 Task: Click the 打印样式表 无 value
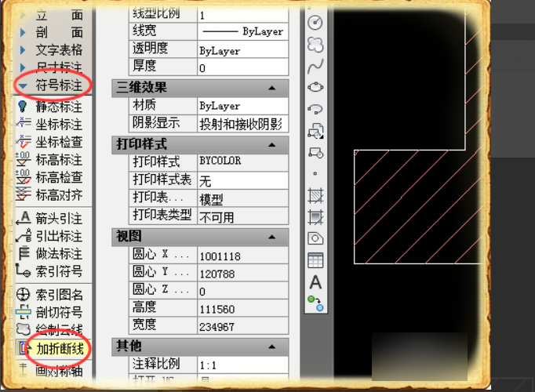tap(243, 180)
